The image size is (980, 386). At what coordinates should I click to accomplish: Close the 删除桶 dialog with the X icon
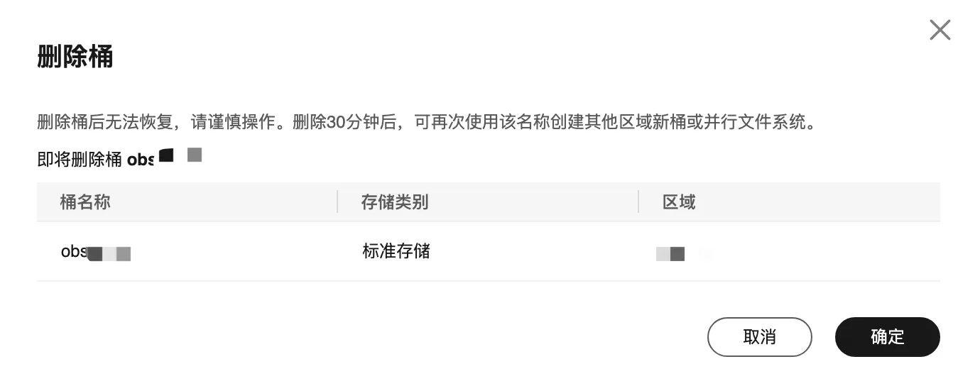pos(940,30)
